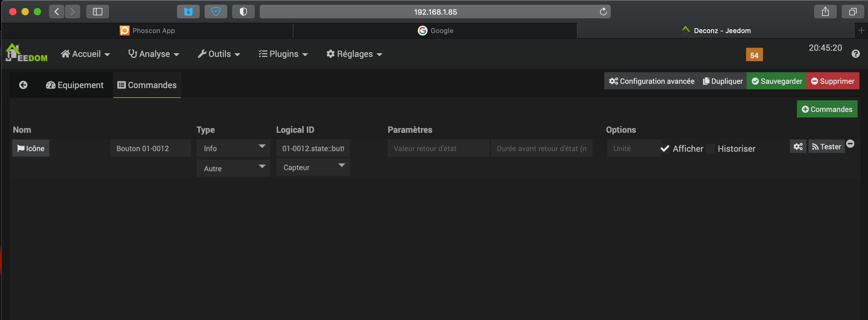
Task: Open the Jeedom help question mark
Action: (855, 54)
